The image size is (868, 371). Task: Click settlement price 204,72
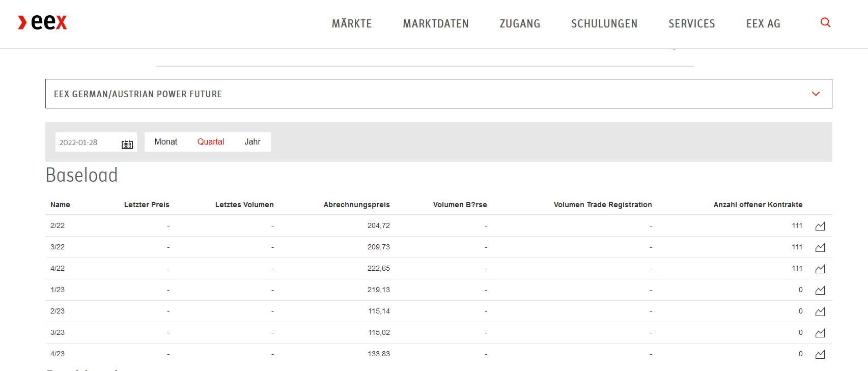tap(379, 225)
